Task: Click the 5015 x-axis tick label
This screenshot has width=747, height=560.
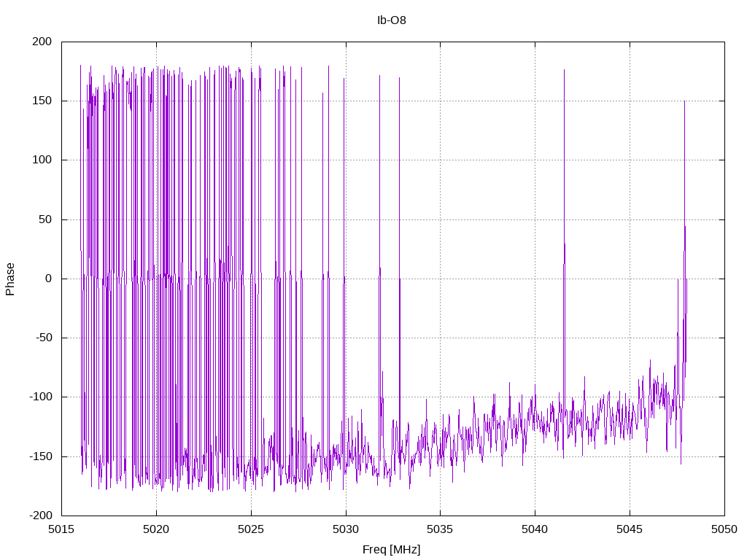Action: click(x=61, y=529)
